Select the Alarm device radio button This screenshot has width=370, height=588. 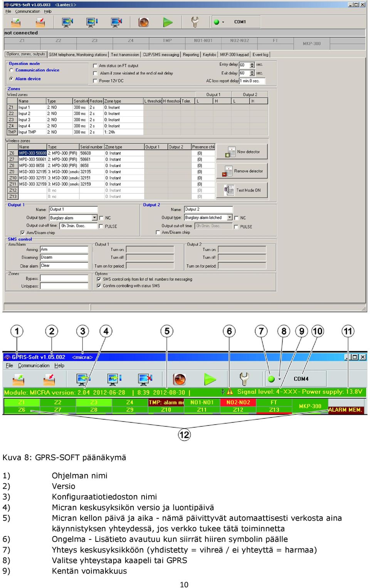pyautogui.click(x=12, y=79)
